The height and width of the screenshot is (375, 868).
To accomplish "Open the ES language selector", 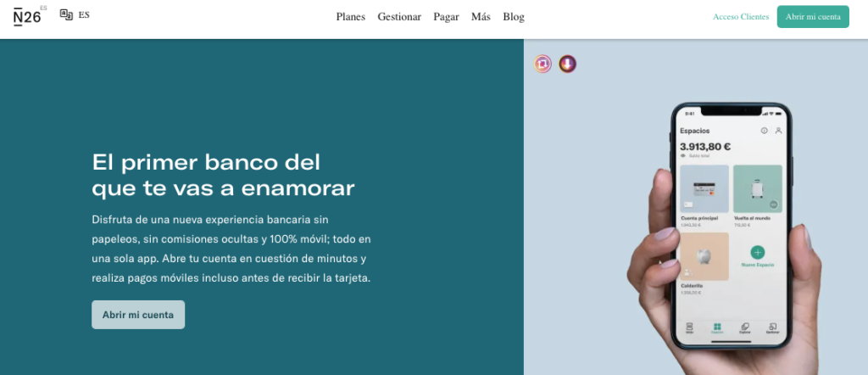I will click(x=84, y=15).
